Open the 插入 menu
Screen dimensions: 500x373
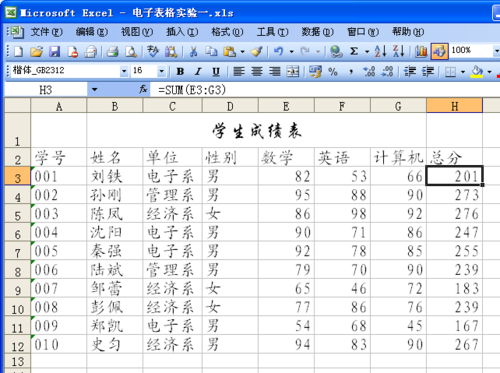182,32
